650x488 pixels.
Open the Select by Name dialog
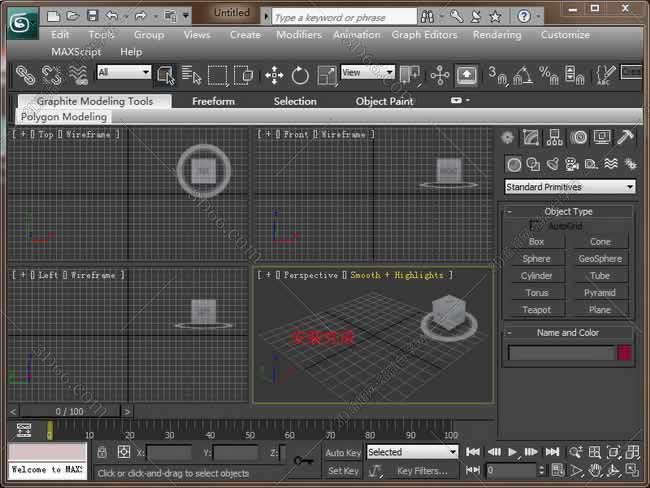click(x=191, y=75)
